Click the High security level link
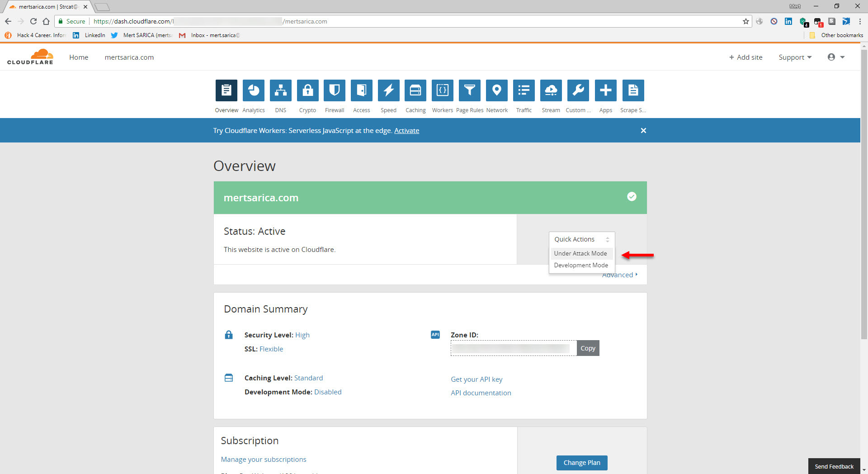 (x=302, y=335)
